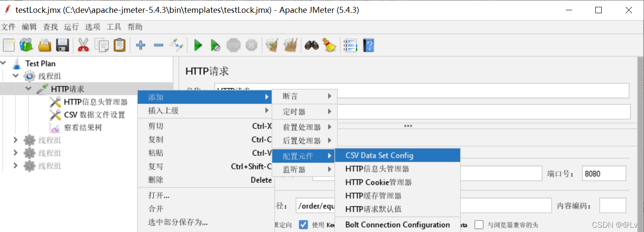Click the path field containing /order/
Image resolution: width=644 pixels, height=232 pixels.
pyautogui.click(x=424, y=206)
